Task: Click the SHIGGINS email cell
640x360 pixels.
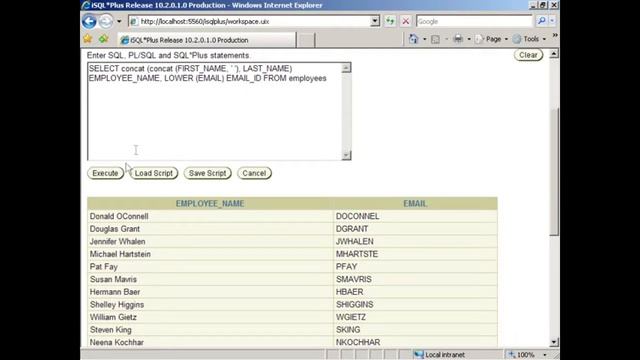Action: [x=416, y=304]
